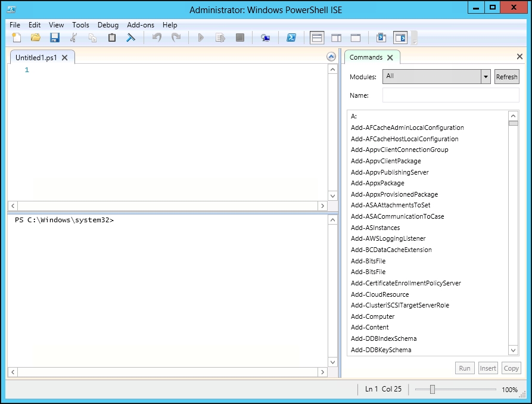Show the script pane maximized
The image size is (532, 404).
(356, 38)
